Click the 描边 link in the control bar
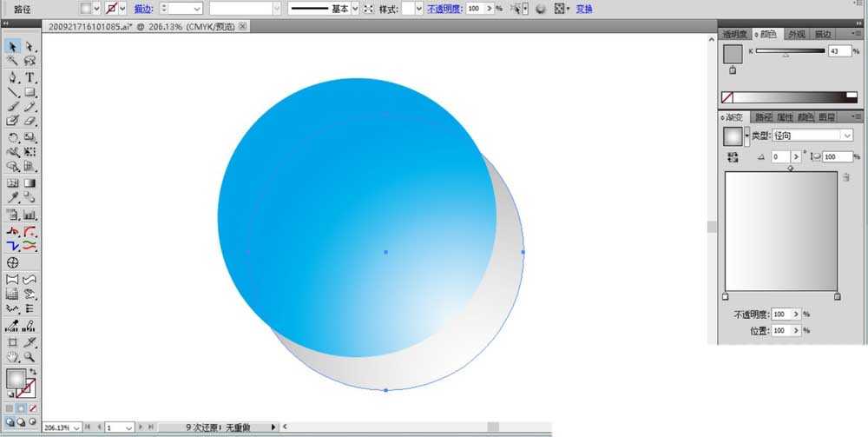Viewport: 868px width, 437px height. [143, 9]
